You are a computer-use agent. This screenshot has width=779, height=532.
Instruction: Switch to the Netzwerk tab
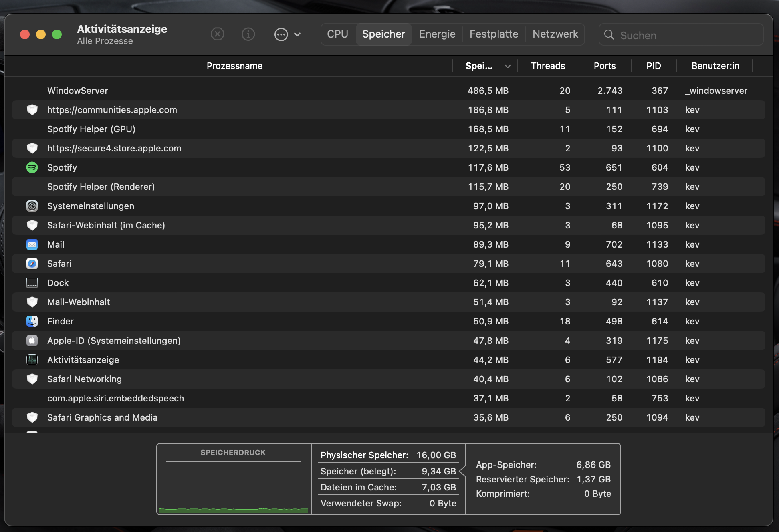[555, 34]
